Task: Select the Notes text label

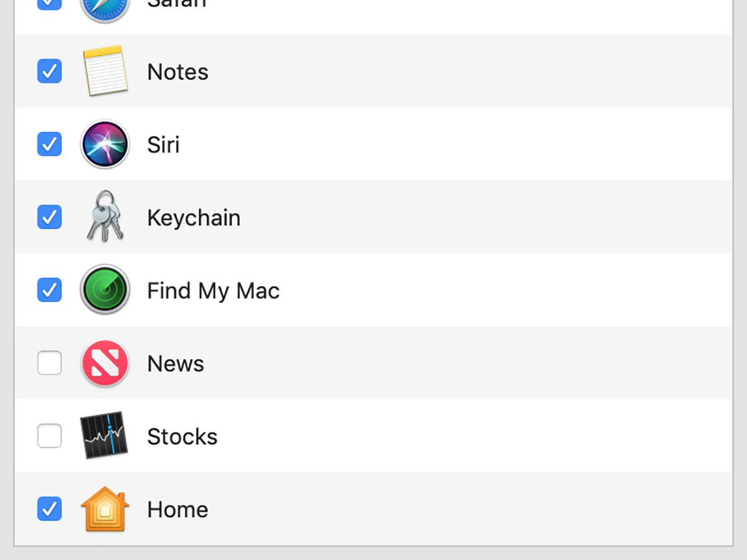Action: coord(177,72)
